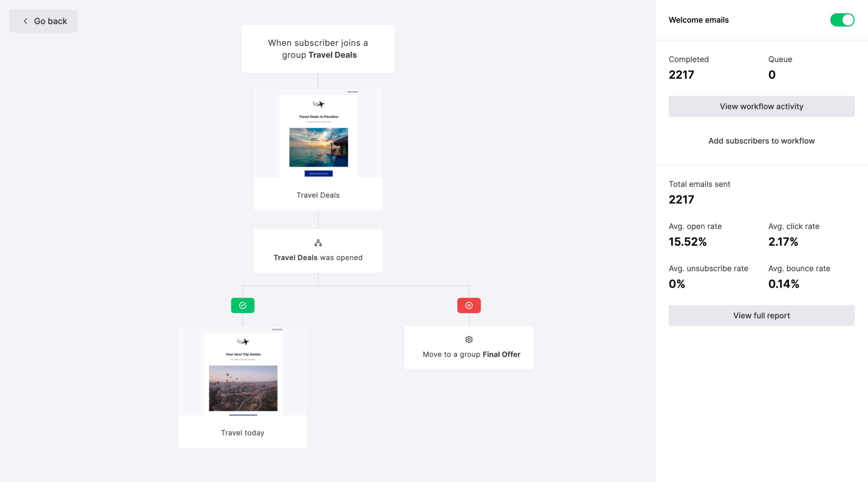Click View workflow activity button
The width and height of the screenshot is (868, 482).
(x=762, y=106)
